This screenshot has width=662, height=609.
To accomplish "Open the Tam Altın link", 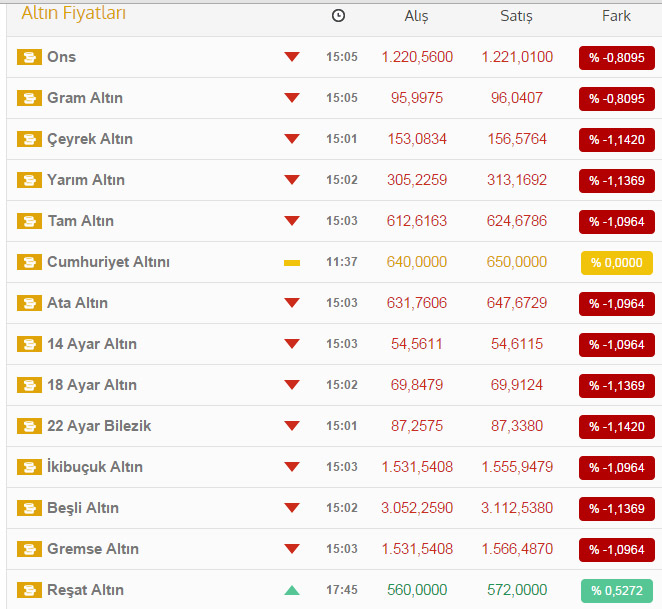I will [x=81, y=221].
